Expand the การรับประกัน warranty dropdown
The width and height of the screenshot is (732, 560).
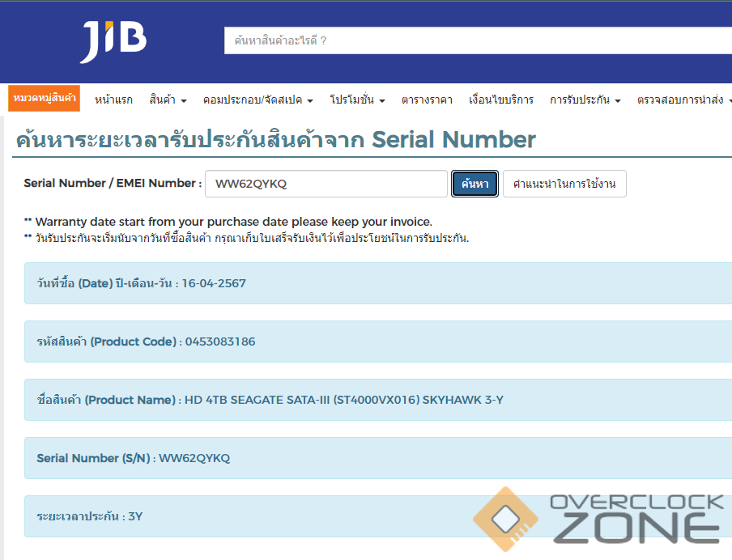(x=585, y=100)
